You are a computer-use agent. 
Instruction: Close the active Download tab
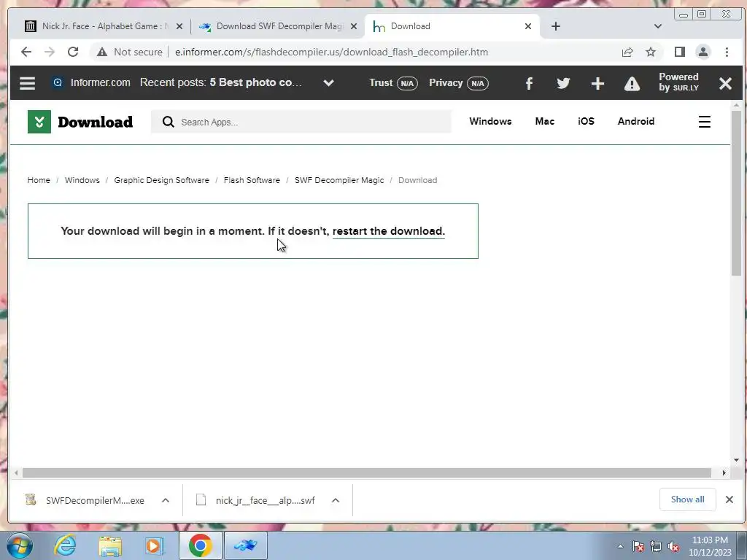528,26
